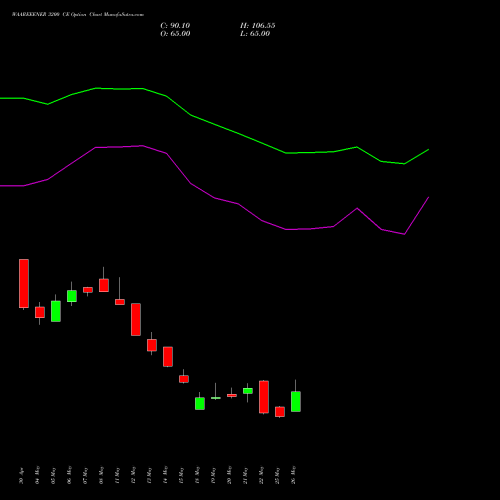Select the 22 May date label
Image resolution: width=500 pixels, height=500 pixels.
[262, 475]
